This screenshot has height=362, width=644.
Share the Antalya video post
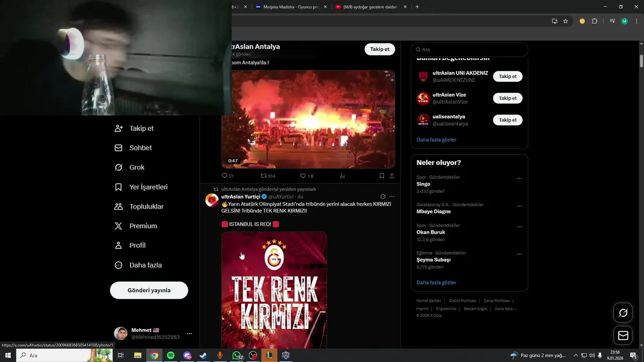click(392, 176)
